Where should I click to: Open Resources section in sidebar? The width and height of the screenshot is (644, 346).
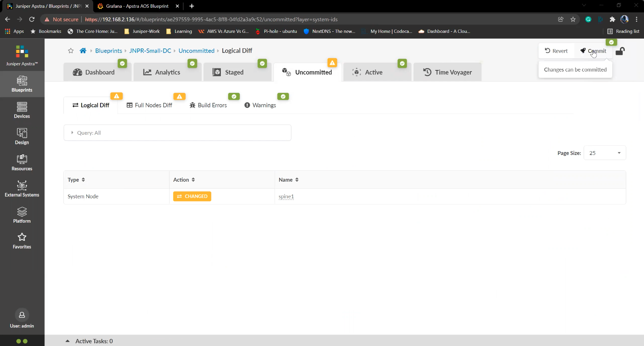pyautogui.click(x=22, y=163)
